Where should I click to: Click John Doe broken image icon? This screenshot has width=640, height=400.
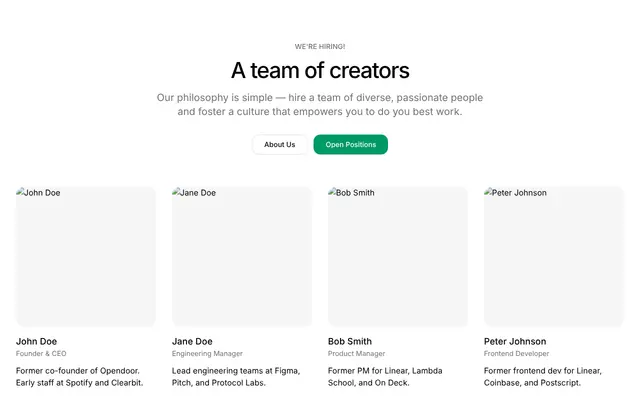click(20, 192)
